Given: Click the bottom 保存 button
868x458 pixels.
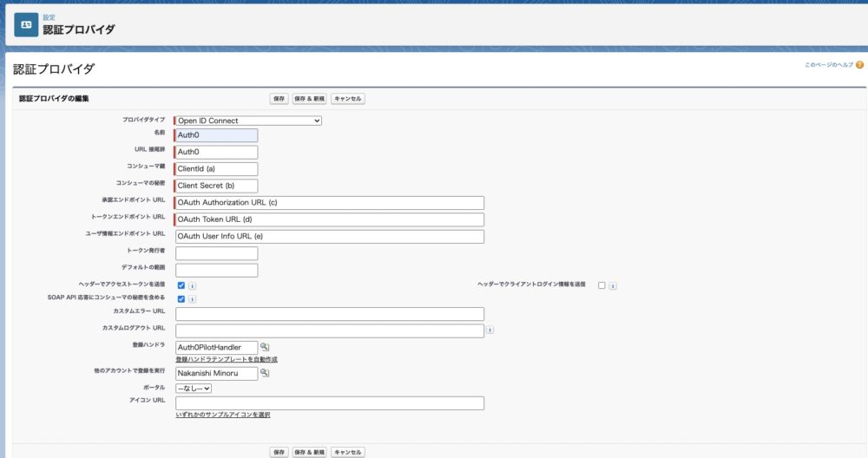Looking at the screenshot, I should [x=279, y=452].
